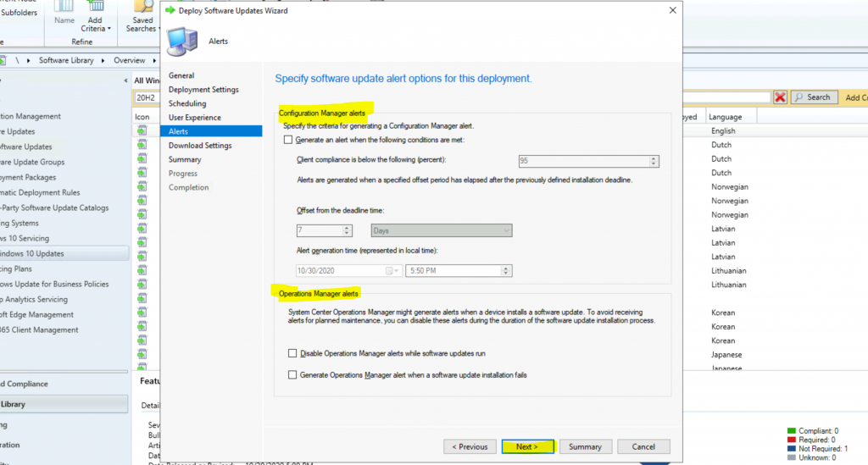Click the green Compliant legend swatch
Screen dimensions: 868x465
792,431
